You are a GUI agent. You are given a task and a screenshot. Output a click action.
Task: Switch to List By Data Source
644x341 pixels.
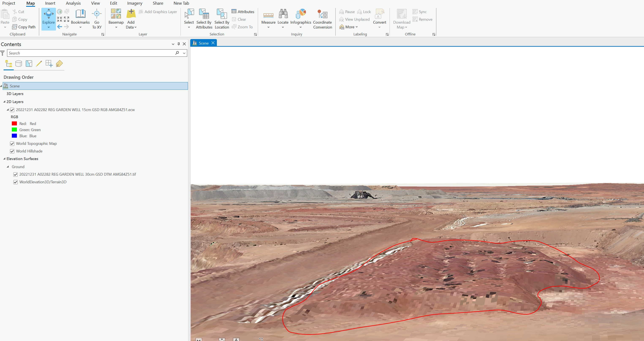[19, 64]
